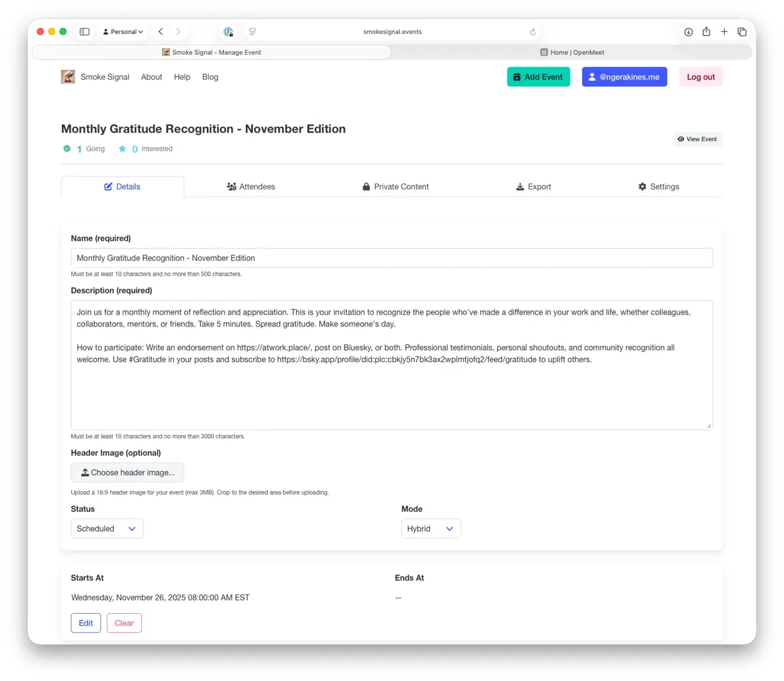Click the privacy shield icon in toolbar
The height and width of the screenshot is (681, 784).
229,31
